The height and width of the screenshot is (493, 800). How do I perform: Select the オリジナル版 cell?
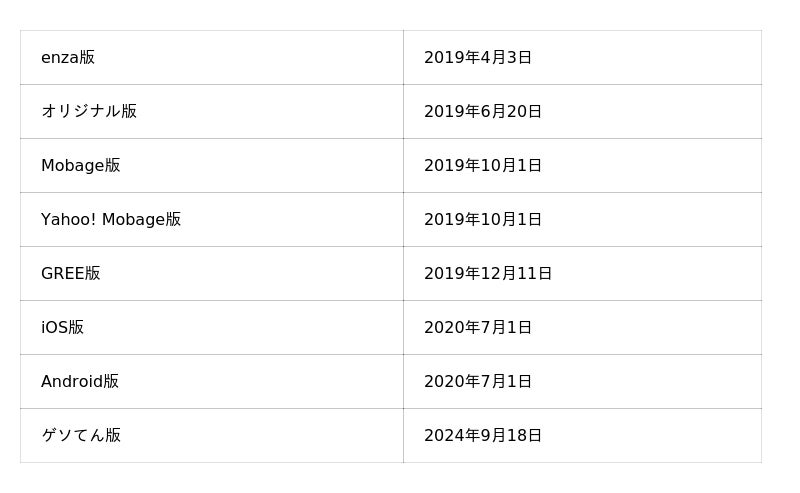[89, 112]
